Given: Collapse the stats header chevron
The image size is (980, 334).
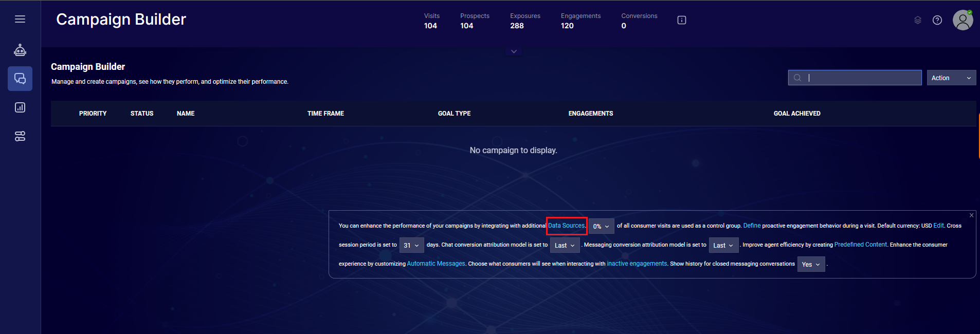Looking at the screenshot, I should point(514,51).
